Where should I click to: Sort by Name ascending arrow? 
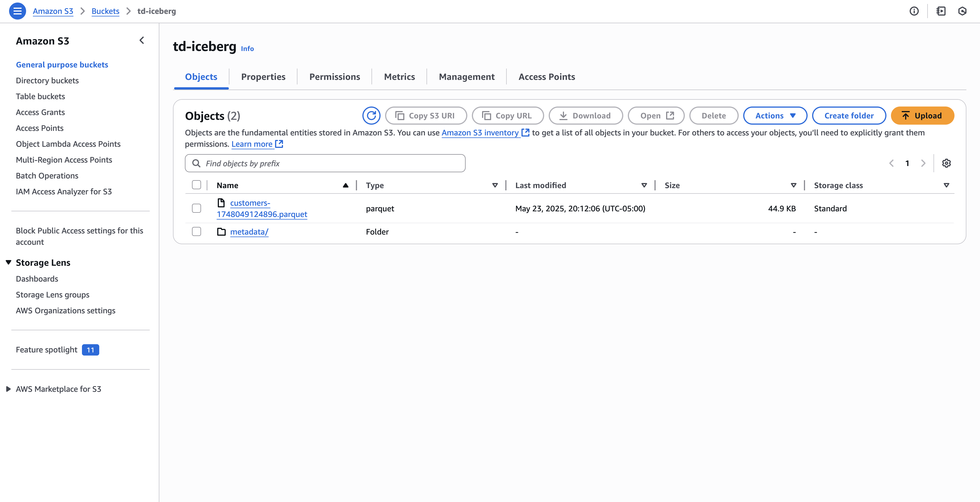pyautogui.click(x=345, y=185)
